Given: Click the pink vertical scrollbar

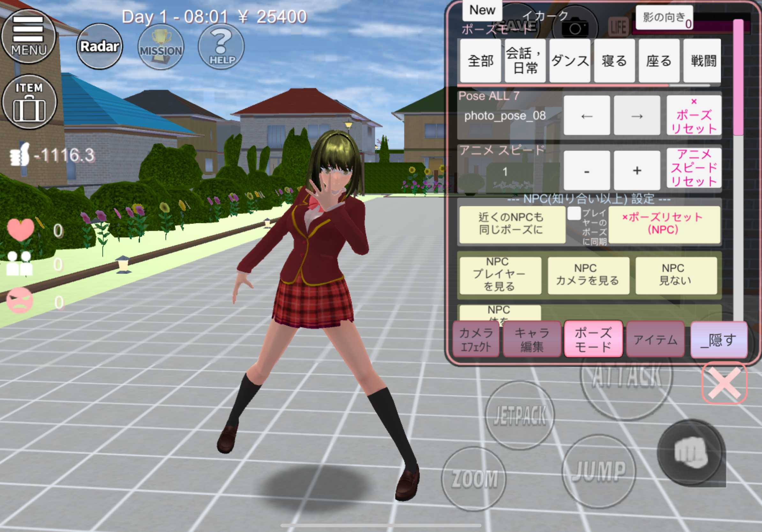Looking at the screenshot, I should click(x=738, y=77).
